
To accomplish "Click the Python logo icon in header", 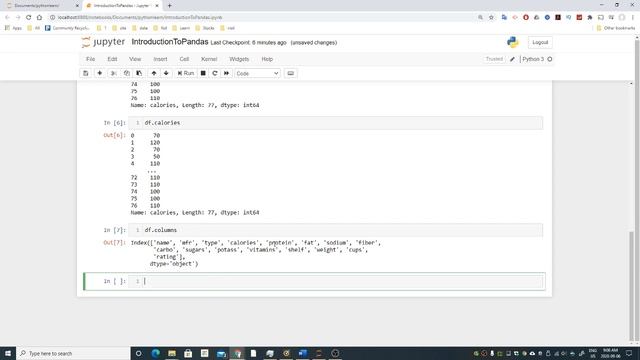I will click(x=513, y=42).
